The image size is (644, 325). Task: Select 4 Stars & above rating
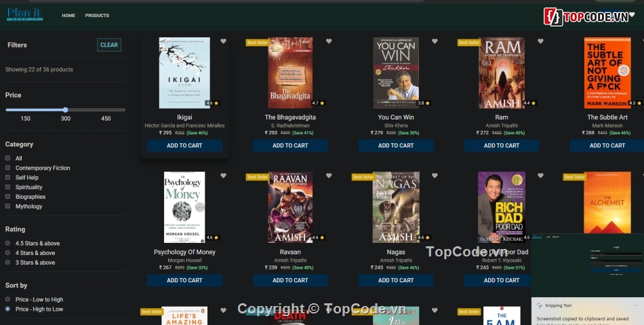point(8,252)
